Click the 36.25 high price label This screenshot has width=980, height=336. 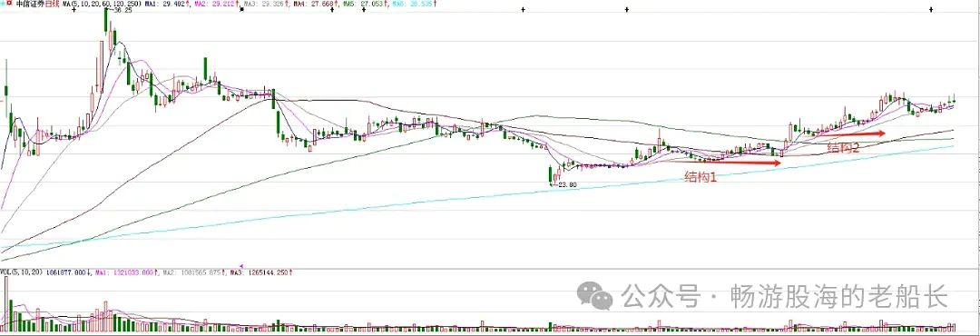pyautogui.click(x=123, y=10)
